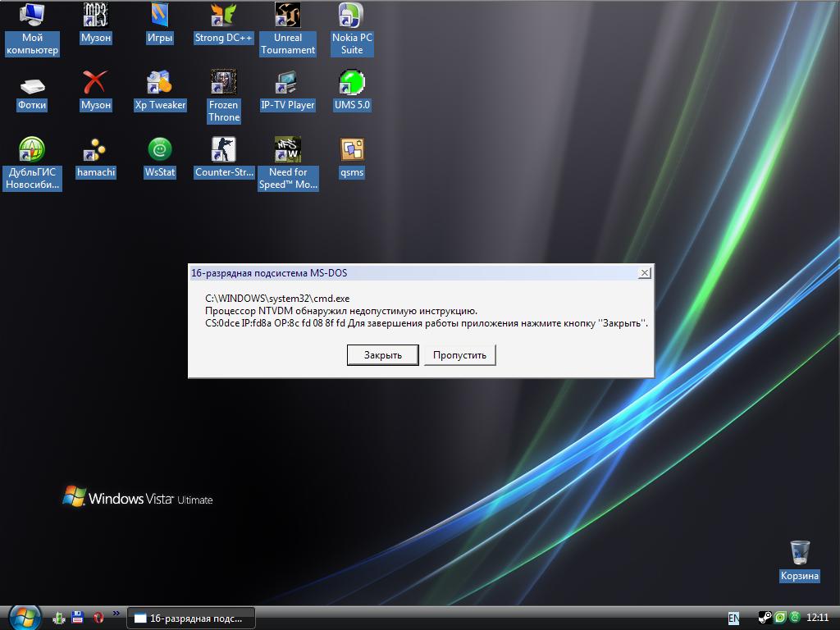This screenshot has height=630, width=840.
Task: Activate the 16-разрядная подс... taskbar button
Action: coord(190,619)
